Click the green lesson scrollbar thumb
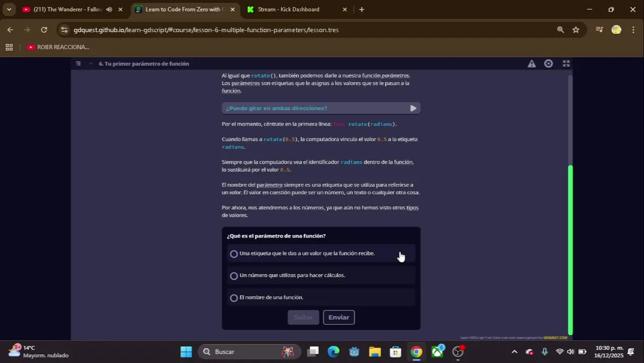Image resolution: width=644 pixels, height=363 pixels. (x=570, y=250)
